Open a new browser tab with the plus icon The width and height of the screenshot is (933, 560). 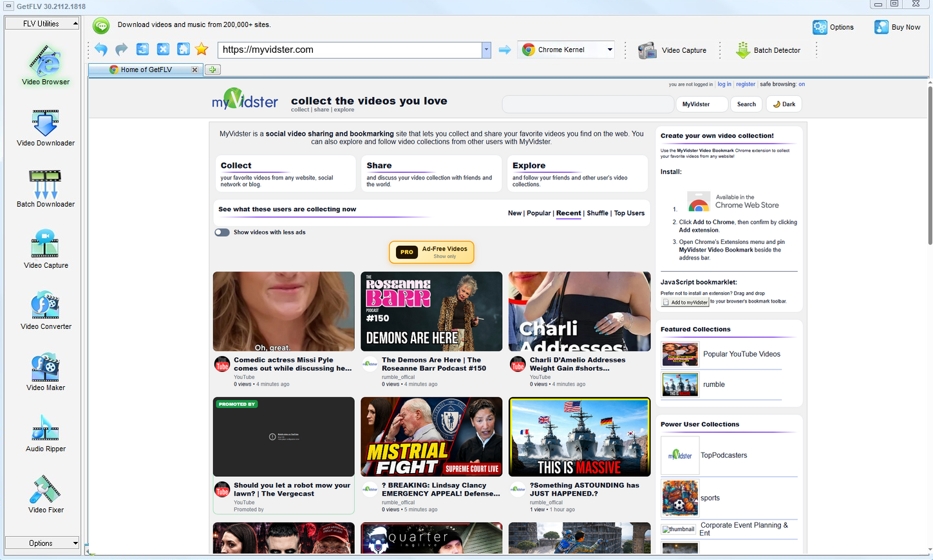point(212,70)
